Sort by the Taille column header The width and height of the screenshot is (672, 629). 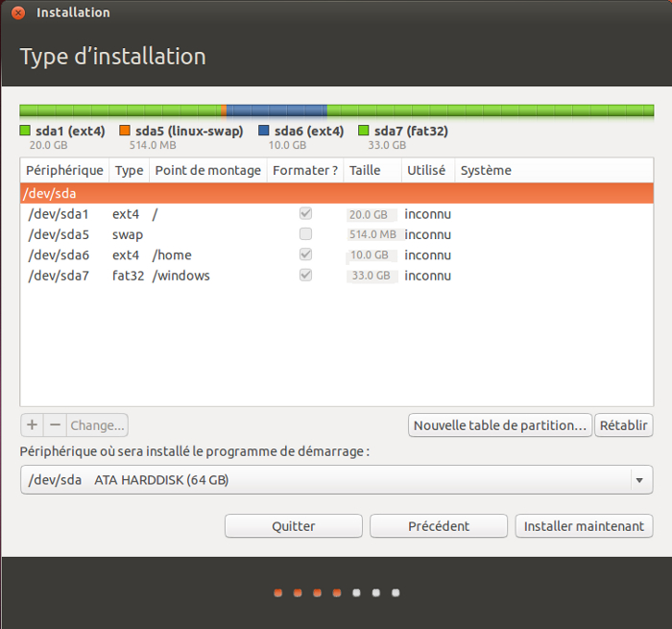point(365,171)
